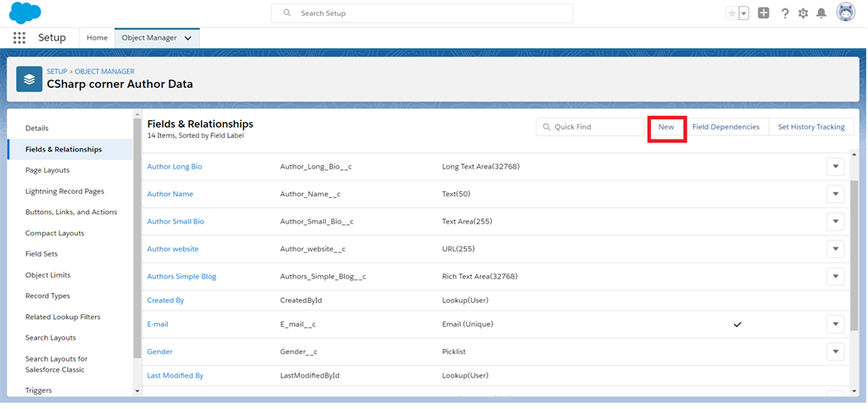This screenshot has height=409, width=868.
Task: Open the Gender field link
Action: [160, 351]
